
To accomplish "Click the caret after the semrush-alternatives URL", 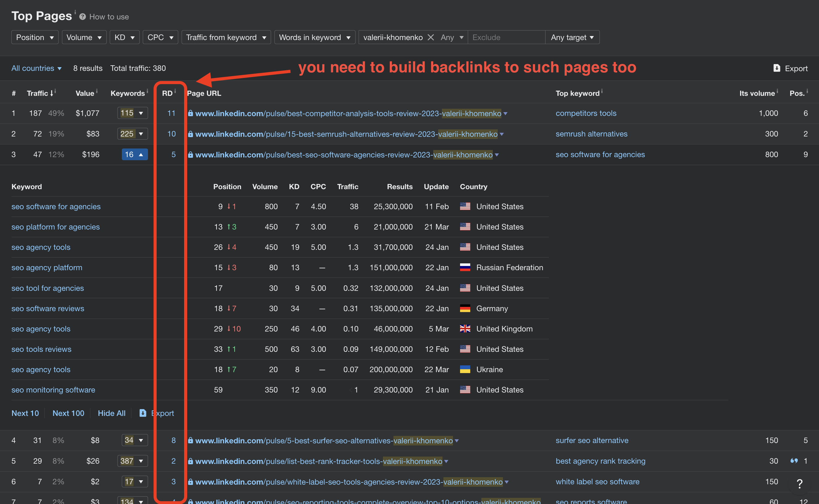I will point(502,134).
